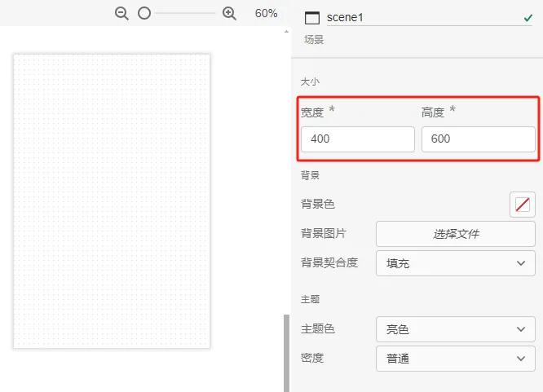Open the 密度 dropdown showing 普通
The image size is (543, 392).
click(x=456, y=359)
